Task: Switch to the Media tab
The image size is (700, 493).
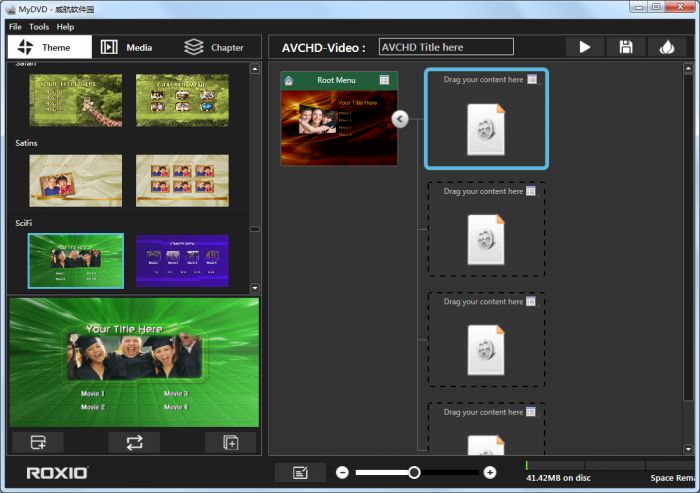Action: point(126,47)
